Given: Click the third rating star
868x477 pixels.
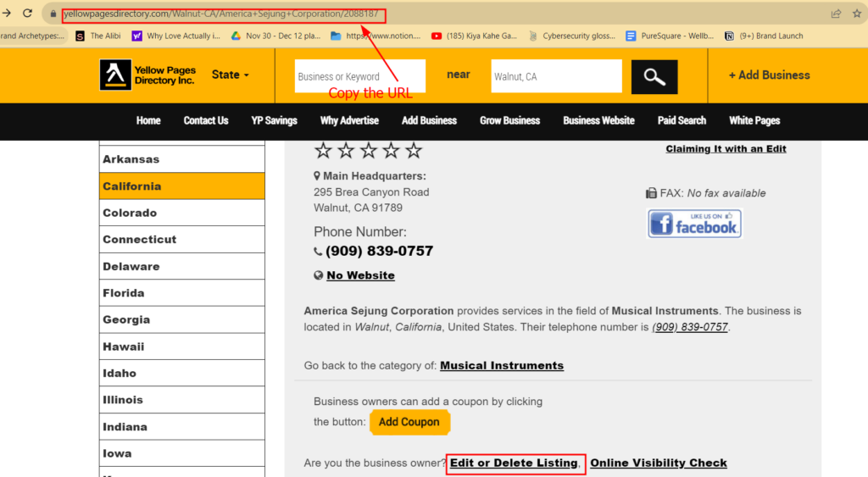Looking at the screenshot, I should point(369,150).
